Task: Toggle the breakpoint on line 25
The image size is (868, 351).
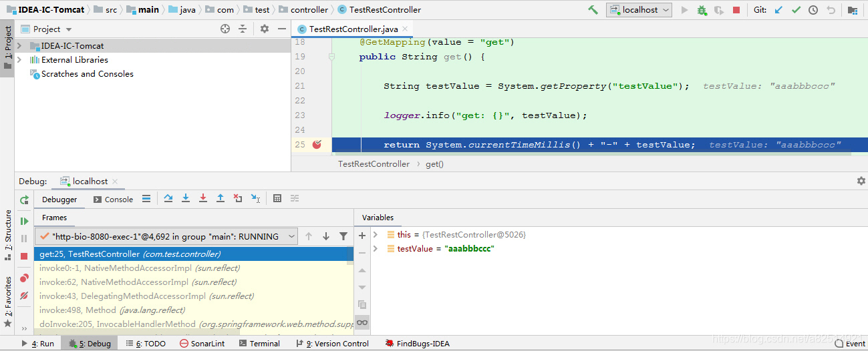Action: click(x=317, y=144)
